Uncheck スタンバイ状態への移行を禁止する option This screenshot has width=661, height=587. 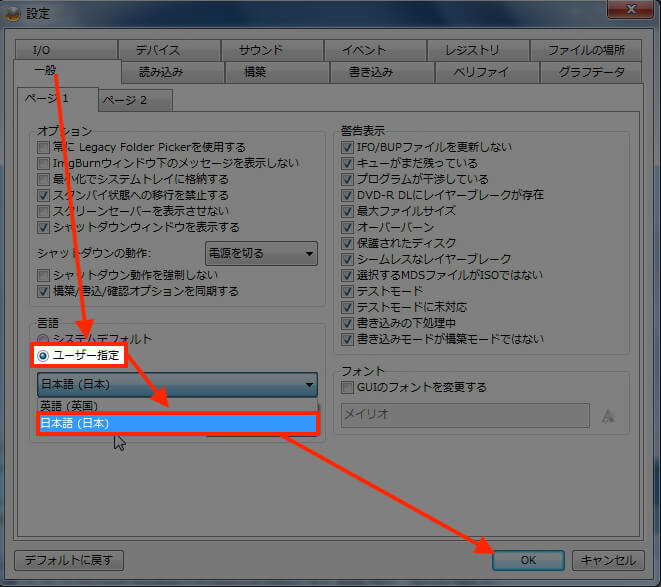pyautogui.click(x=43, y=195)
